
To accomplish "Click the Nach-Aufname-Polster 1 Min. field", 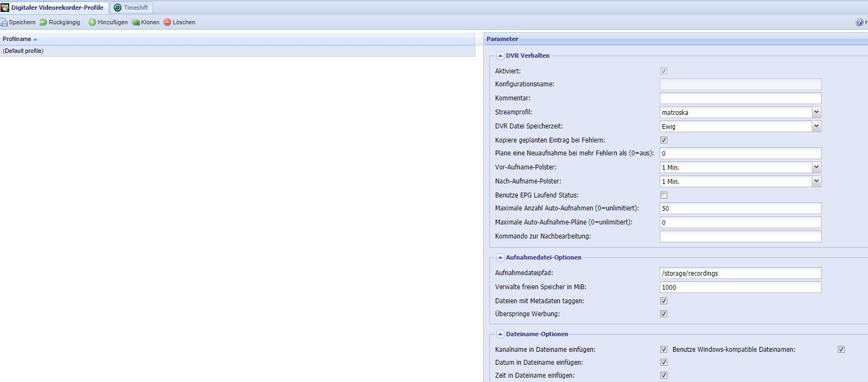I will [x=736, y=181].
